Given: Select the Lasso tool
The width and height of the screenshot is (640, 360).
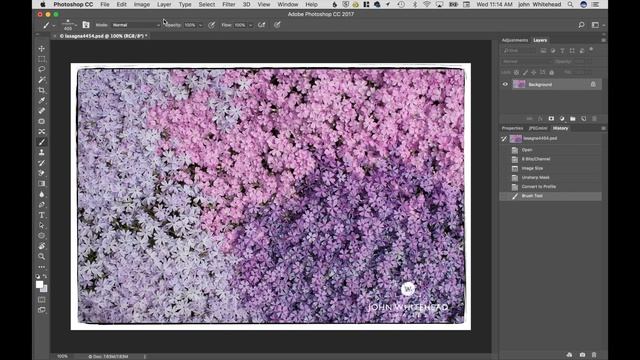Looking at the screenshot, I should tap(42, 69).
